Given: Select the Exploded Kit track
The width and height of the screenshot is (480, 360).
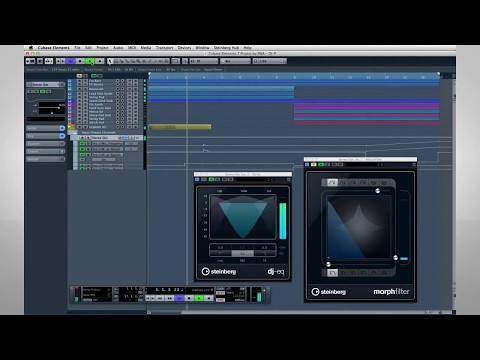Looking at the screenshot, I should pos(97,127).
